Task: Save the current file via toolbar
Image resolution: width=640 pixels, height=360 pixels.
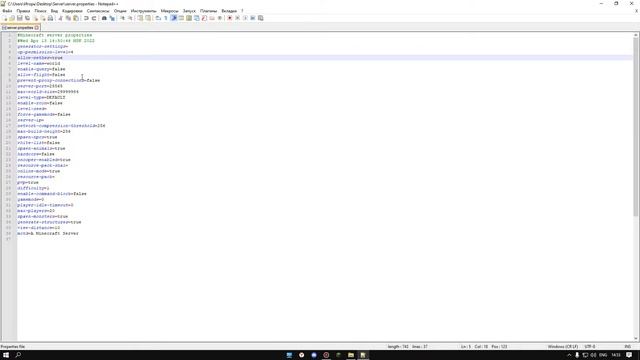Action: click(x=20, y=18)
